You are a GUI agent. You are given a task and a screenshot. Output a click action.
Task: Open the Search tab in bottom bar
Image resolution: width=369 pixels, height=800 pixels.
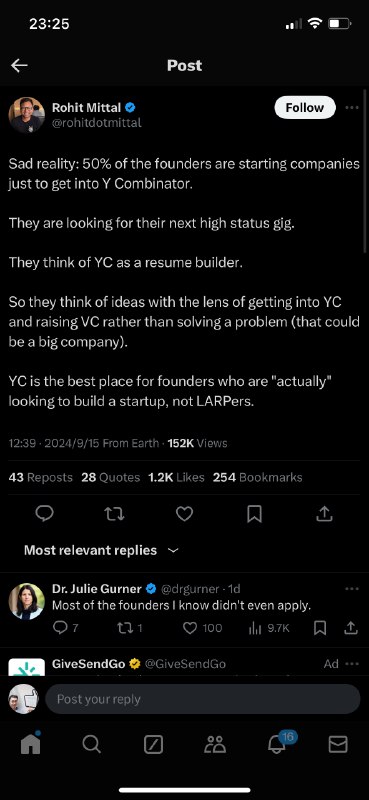click(x=91, y=745)
